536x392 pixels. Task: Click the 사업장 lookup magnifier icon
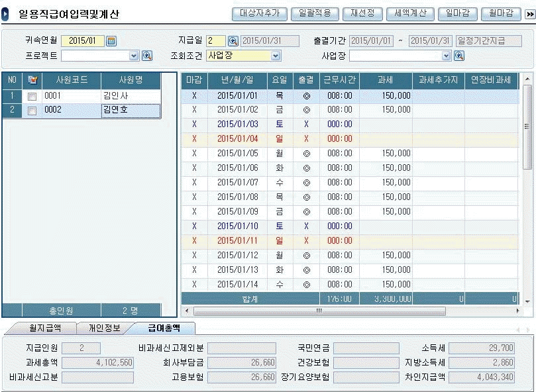[x=458, y=56]
